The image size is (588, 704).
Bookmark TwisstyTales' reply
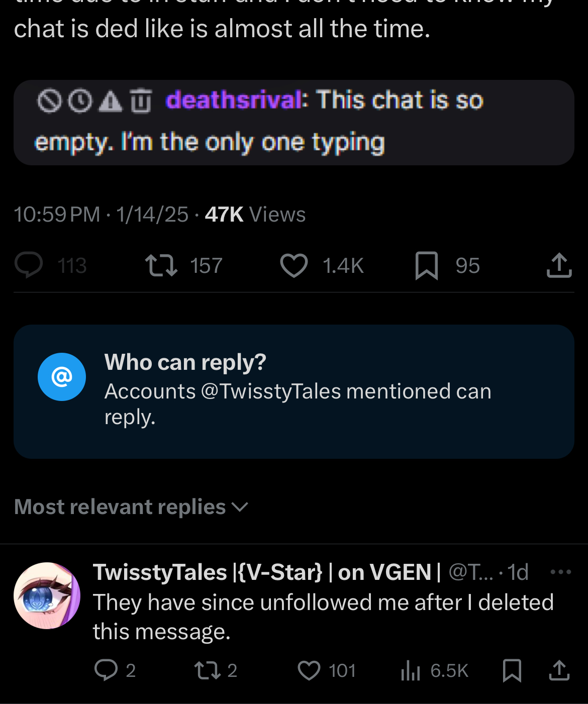coord(512,670)
